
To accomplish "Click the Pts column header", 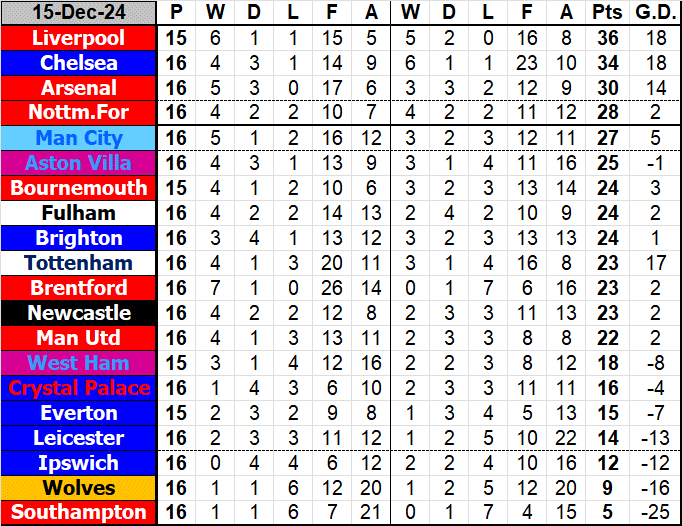I will [605, 13].
